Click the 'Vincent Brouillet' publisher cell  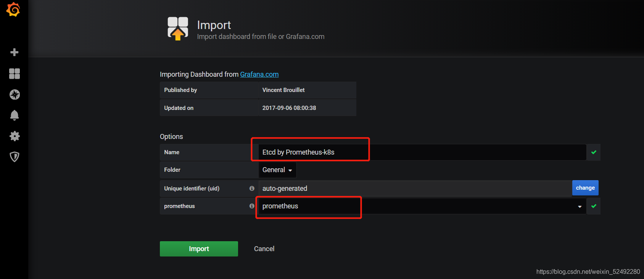pyautogui.click(x=307, y=90)
